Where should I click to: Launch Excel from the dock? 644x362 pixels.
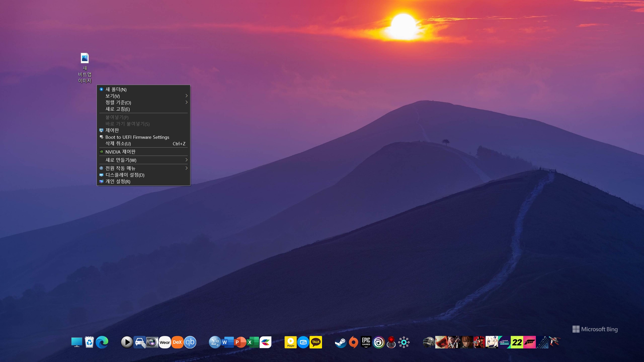tap(253, 342)
